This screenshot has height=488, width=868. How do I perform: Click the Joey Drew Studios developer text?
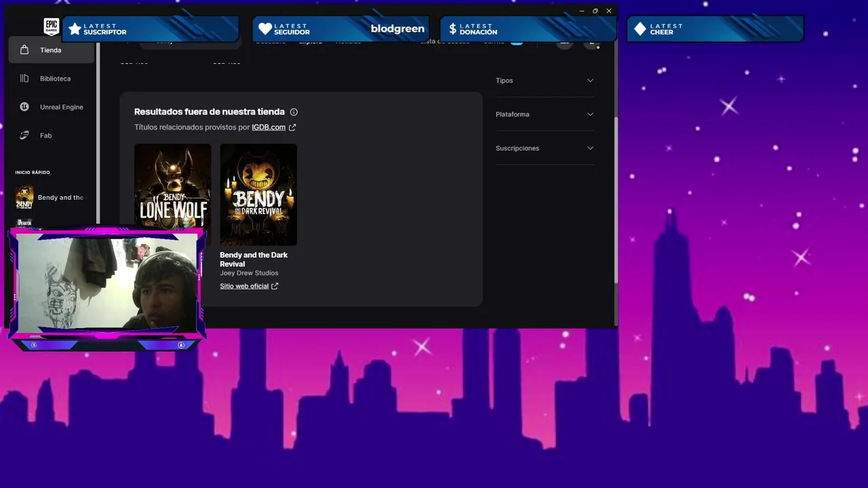249,273
